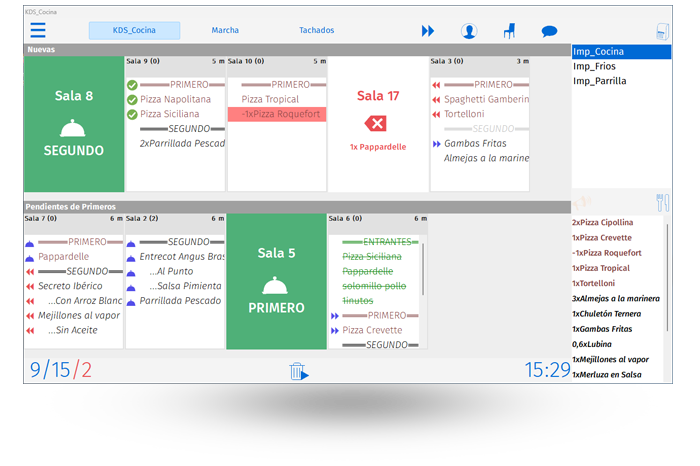This screenshot has width=700, height=466.
Task: Open the chat speech bubble icon
Action: point(549,31)
